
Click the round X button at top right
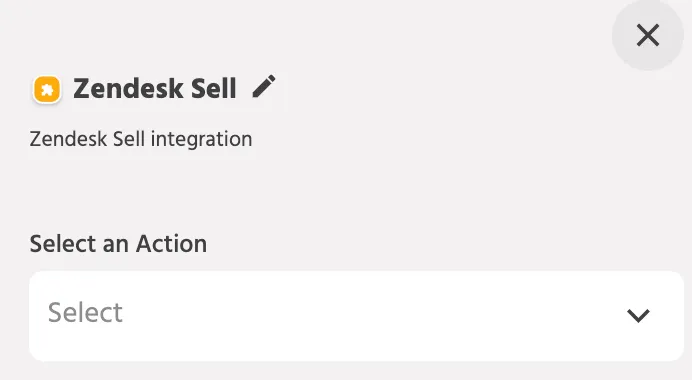(647, 35)
